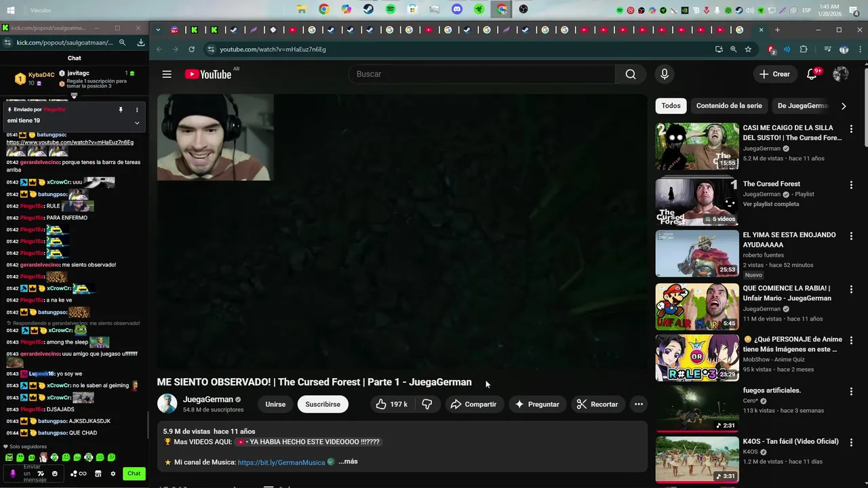Start voice search with the microphone
The width and height of the screenshot is (868, 488).
point(665,74)
